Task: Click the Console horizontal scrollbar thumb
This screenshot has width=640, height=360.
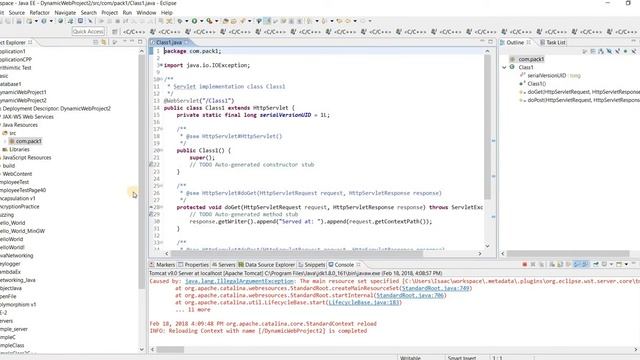Action: pos(170,349)
